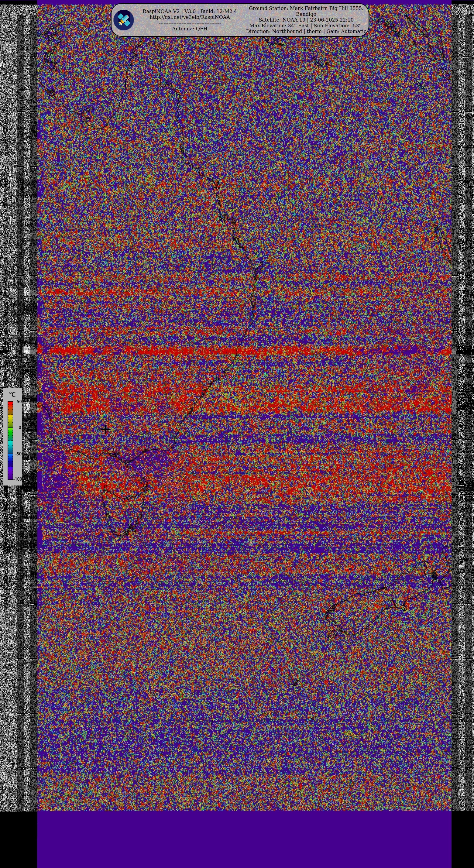Pick the red 50° end of temperature scale

tap(10, 403)
